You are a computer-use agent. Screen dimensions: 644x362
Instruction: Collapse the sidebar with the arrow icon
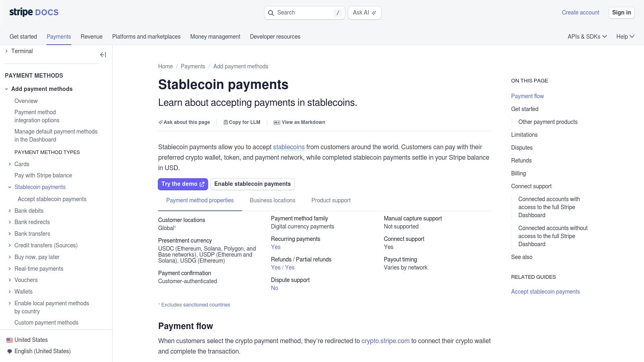tap(103, 54)
